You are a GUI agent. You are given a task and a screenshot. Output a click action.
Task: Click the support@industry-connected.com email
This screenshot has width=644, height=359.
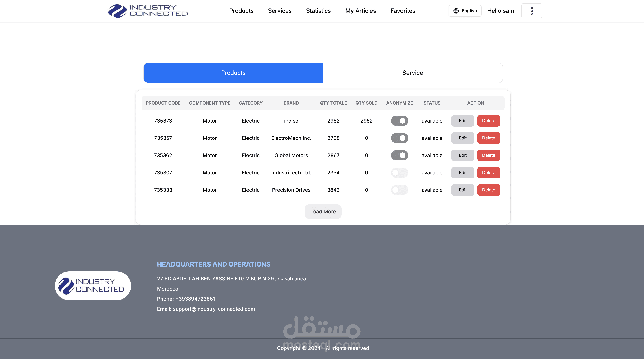click(x=214, y=309)
